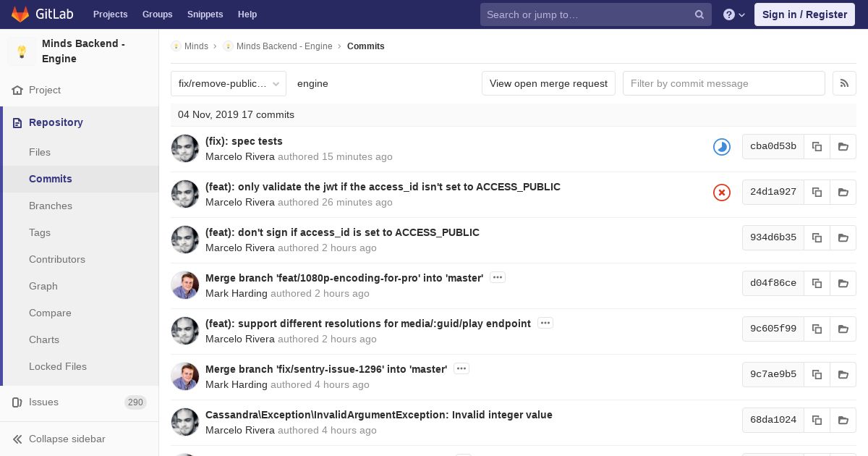This screenshot has width=868, height=456.
Task: Expand media/:guid/play commit description
Action: point(545,323)
